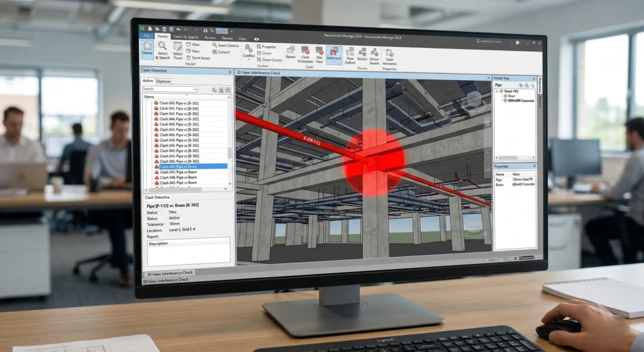This screenshot has width=644, height=352.
Task: Click into the Description report box
Action: click(189, 251)
